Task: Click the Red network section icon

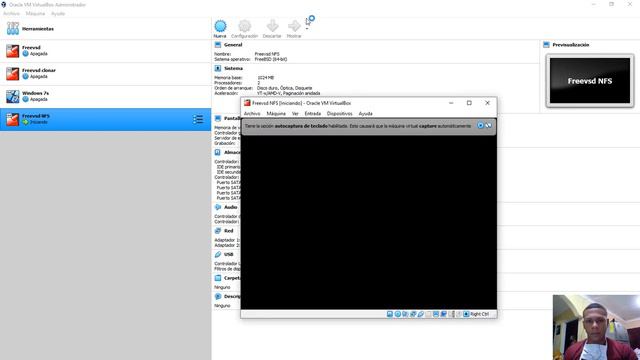Action: (218, 231)
